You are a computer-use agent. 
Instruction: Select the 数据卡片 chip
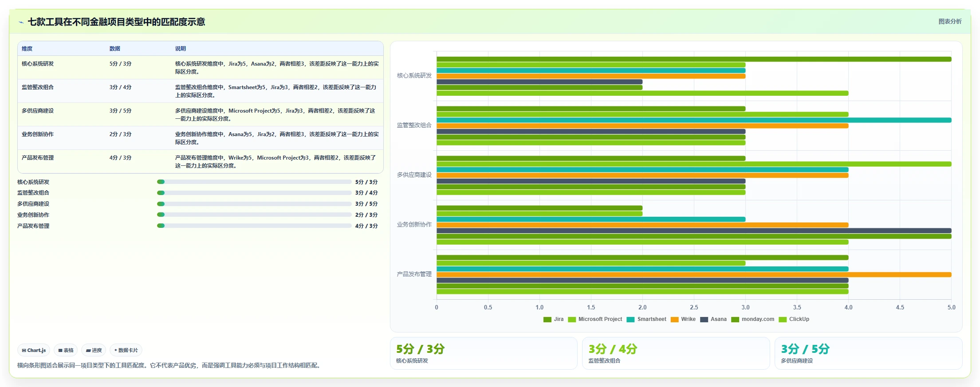126,350
